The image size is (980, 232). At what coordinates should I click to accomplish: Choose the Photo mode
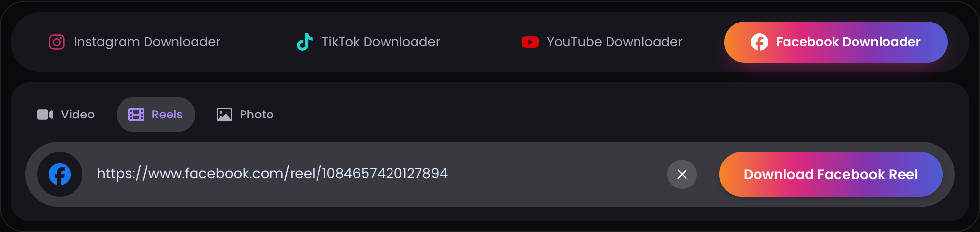(x=245, y=115)
